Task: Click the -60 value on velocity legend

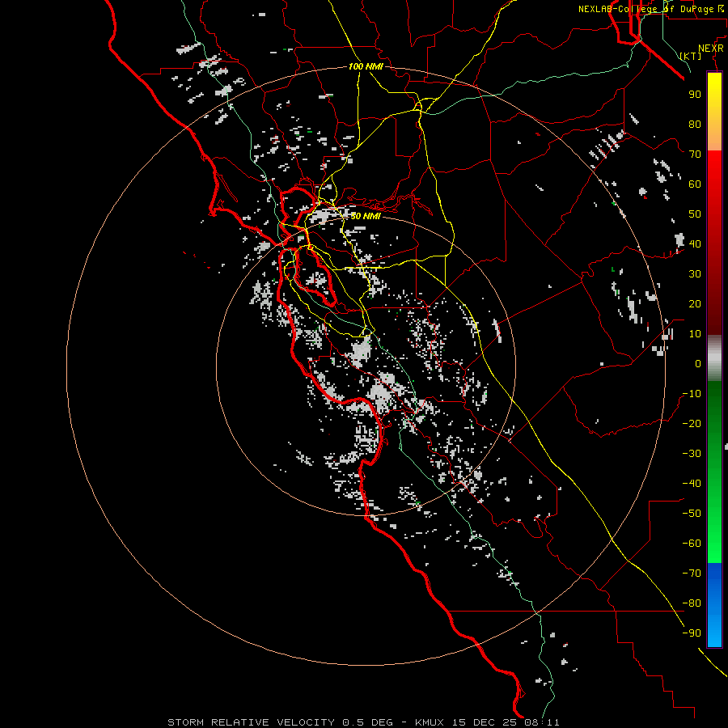Action: coord(692,544)
